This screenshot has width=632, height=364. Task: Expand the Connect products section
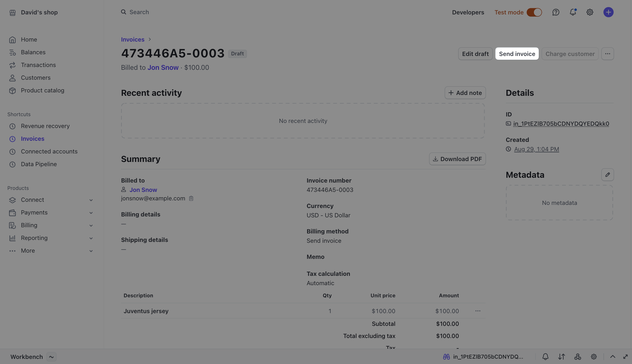pyautogui.click(x=91, y=200)
